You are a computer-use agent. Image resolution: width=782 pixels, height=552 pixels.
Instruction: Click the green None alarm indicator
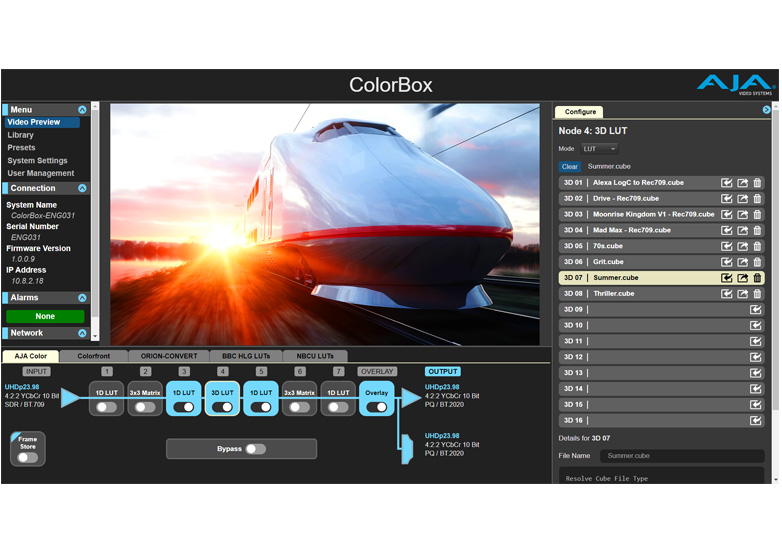point(45,316)
